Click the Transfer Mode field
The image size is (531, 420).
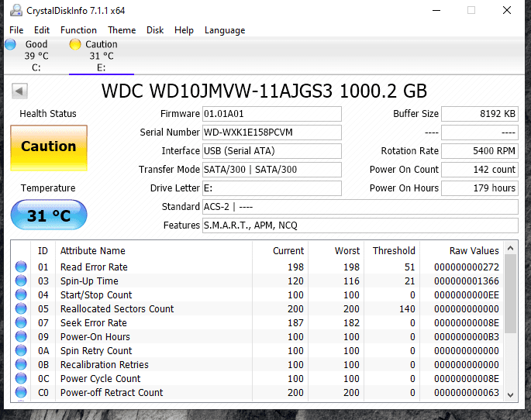click(272, 170)
